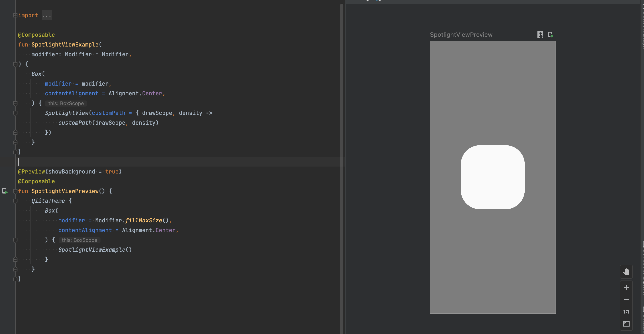Click the 'this: BoxScope' hint in SpotlightViewPreview
The height and width of the screenshot is (334, 644).
point(79,240)
